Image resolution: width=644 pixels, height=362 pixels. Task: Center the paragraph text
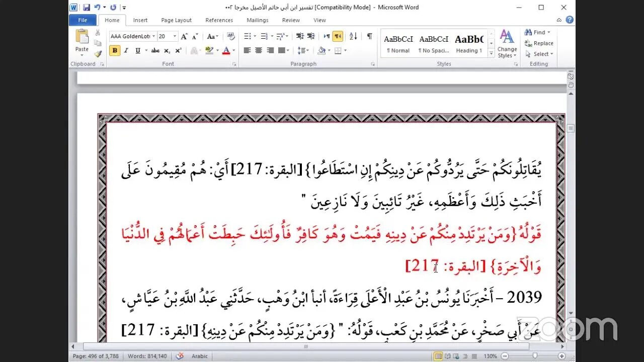(259, 50)
